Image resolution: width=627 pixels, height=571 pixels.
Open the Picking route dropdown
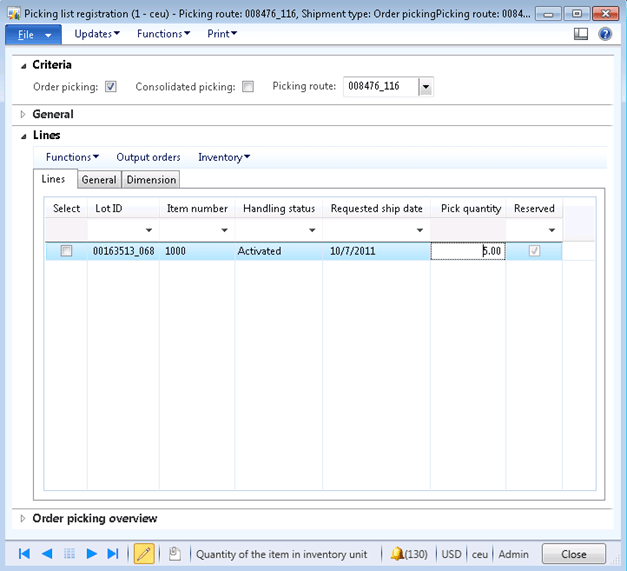tap(426, 87)
